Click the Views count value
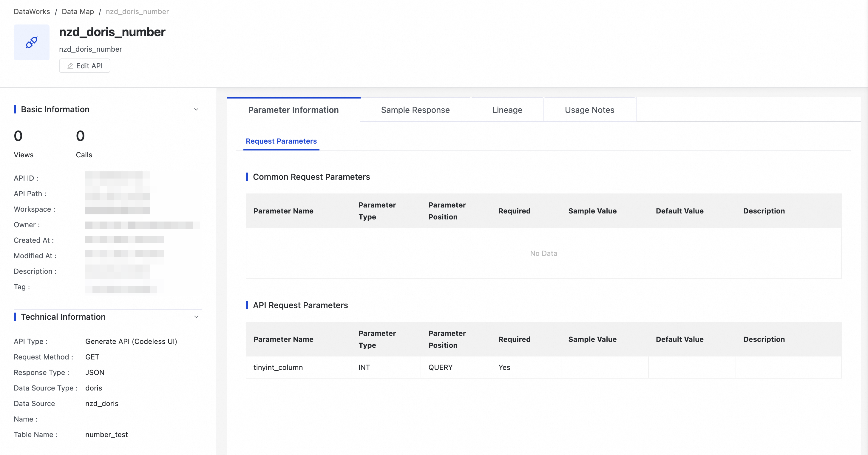Viewport: 868px width, 455px height. (x=18, y=136)
